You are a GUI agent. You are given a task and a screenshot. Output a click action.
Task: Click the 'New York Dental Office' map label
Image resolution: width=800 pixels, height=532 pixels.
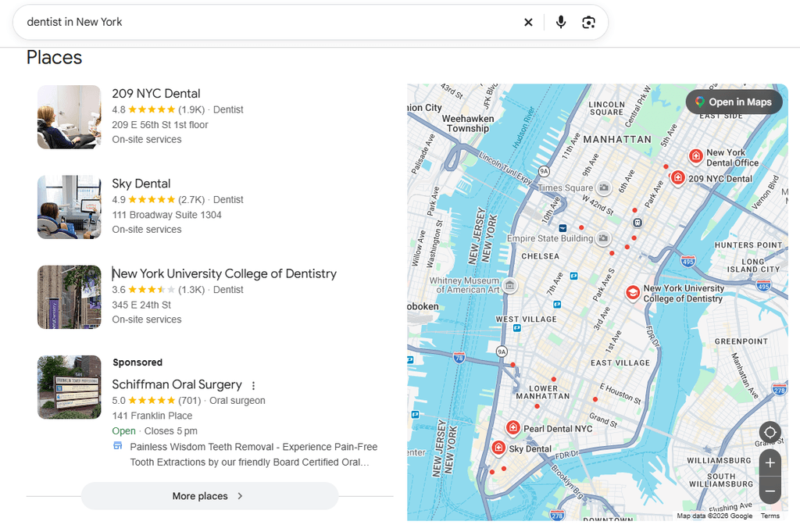pyautogui.click(x=732, y=158)
